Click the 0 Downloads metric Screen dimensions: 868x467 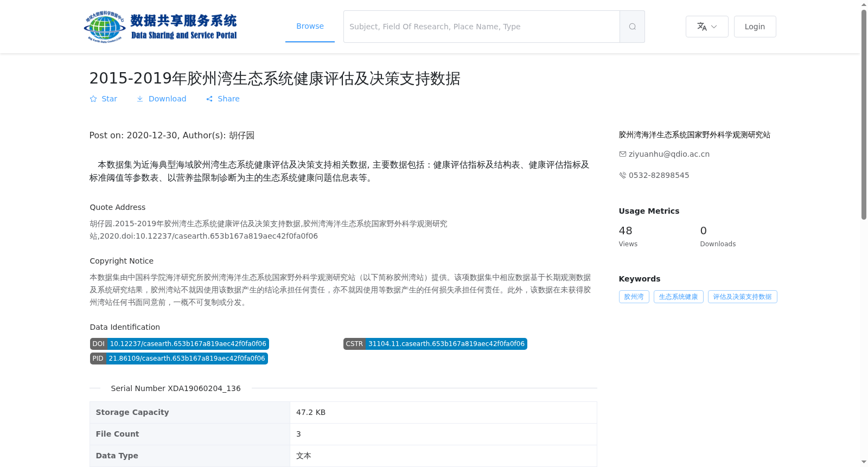[x=718, y=236]
